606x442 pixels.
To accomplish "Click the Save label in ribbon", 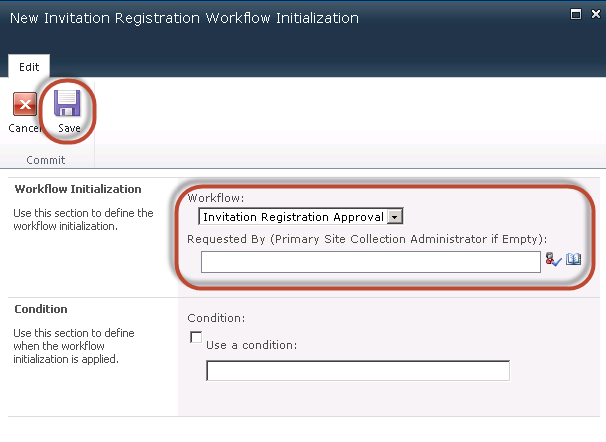I will point(69,128).
